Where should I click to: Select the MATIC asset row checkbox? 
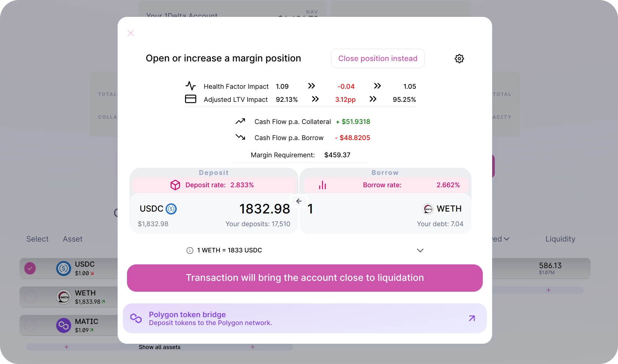[30, 325]
